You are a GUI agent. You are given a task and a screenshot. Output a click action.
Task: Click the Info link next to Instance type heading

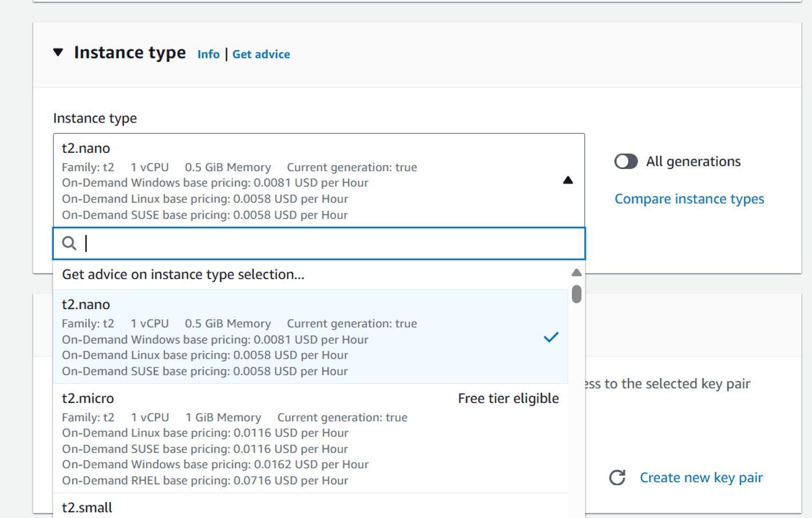pos(208,54)
